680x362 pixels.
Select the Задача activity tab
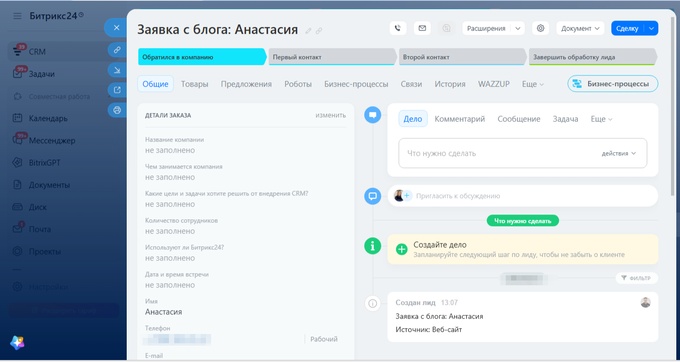565,119
